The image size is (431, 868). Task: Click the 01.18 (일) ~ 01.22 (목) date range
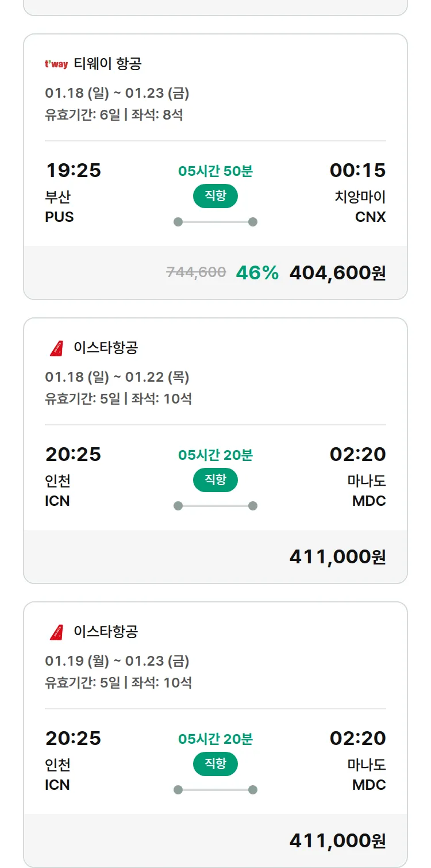click(x=117, y=377)
